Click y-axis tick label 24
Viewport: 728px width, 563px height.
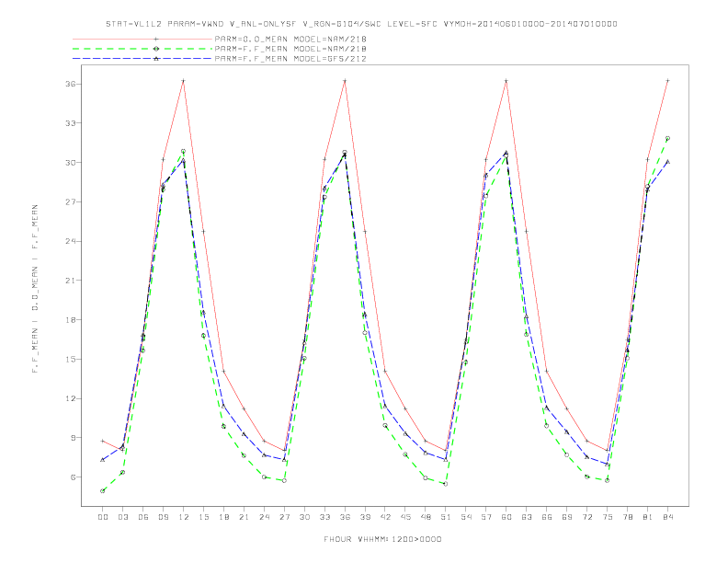click(x=70, y=241)
